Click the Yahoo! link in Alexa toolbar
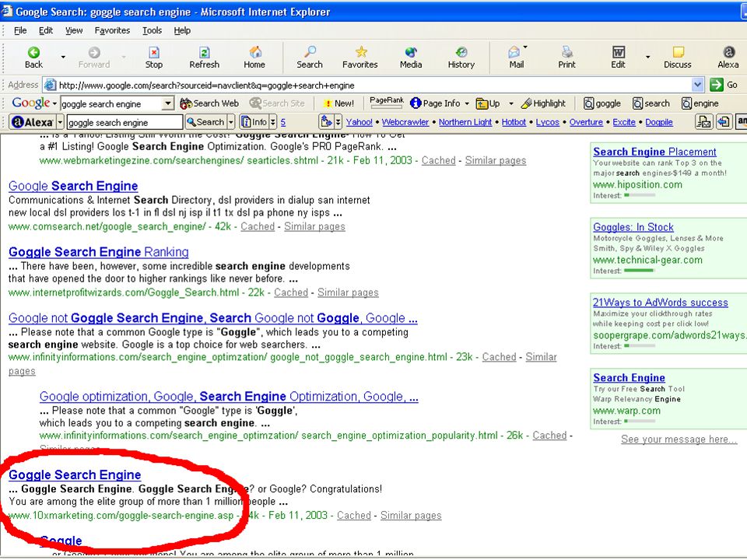Viewport: 747px width, 560px height. click(359, 122)
